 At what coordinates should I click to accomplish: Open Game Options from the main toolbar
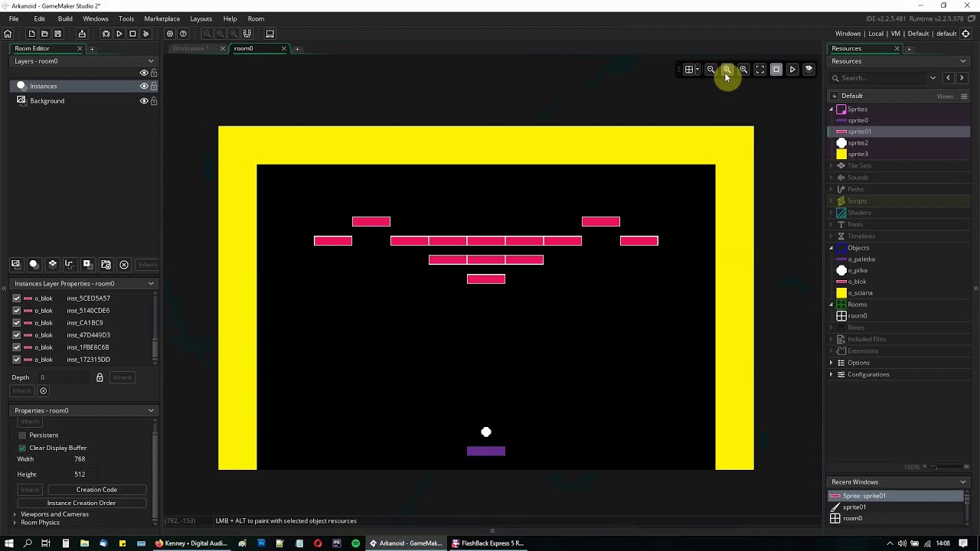pyautogui.click(x=170, y=34)
